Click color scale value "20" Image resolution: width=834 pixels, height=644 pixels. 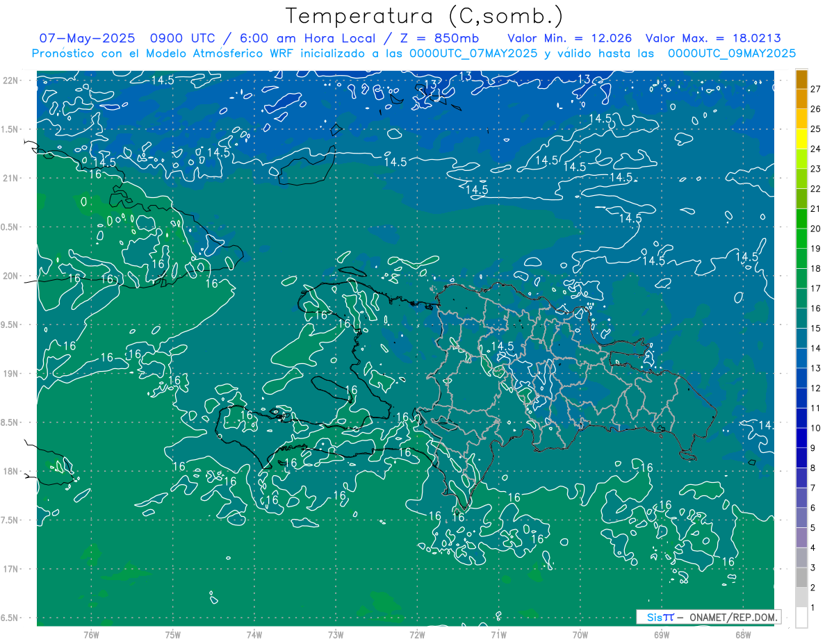[816, 229]
